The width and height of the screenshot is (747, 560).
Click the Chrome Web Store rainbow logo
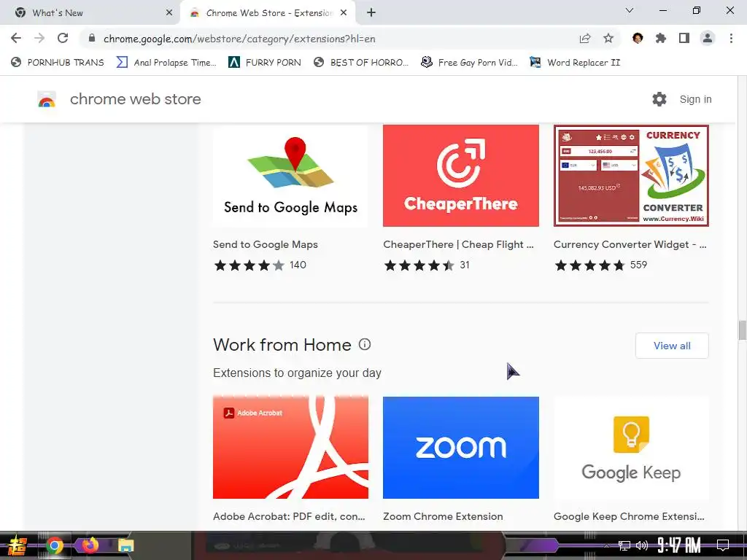pyautogui.click(x=47, y=99)
